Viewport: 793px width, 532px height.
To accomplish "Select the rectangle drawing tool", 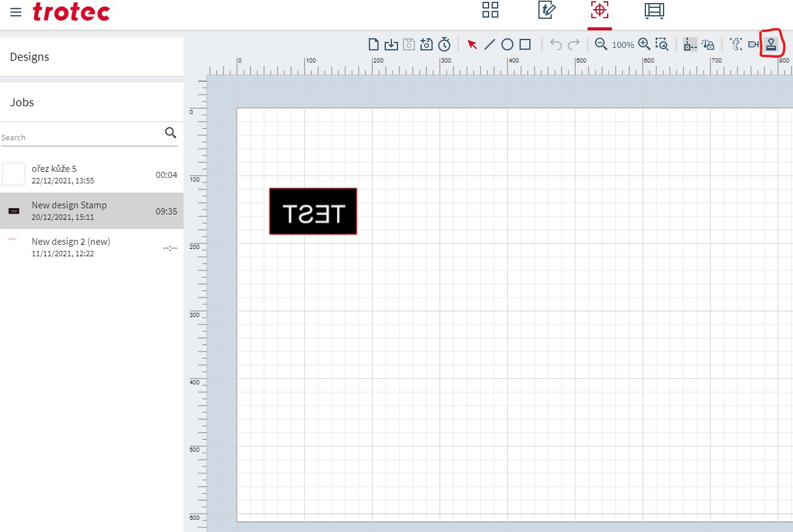I will [x=525, y=44].
